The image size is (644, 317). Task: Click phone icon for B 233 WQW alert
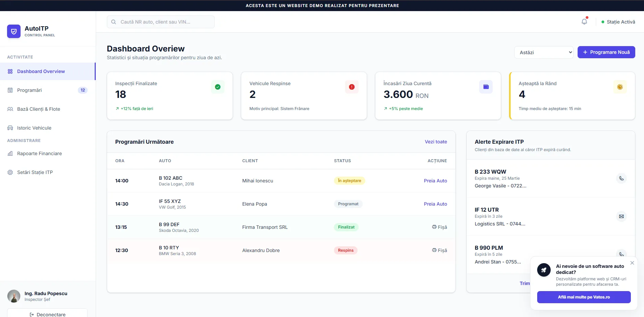(x=621, y=178)
